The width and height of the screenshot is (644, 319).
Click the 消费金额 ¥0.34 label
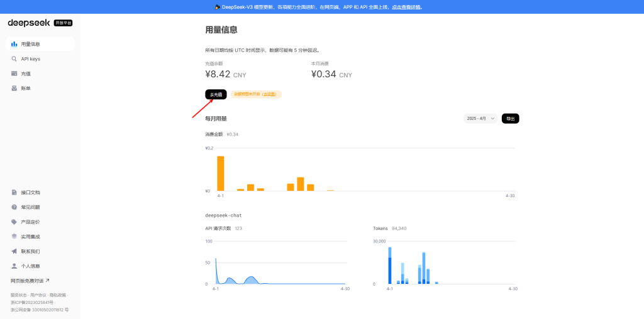pos(222,134)
